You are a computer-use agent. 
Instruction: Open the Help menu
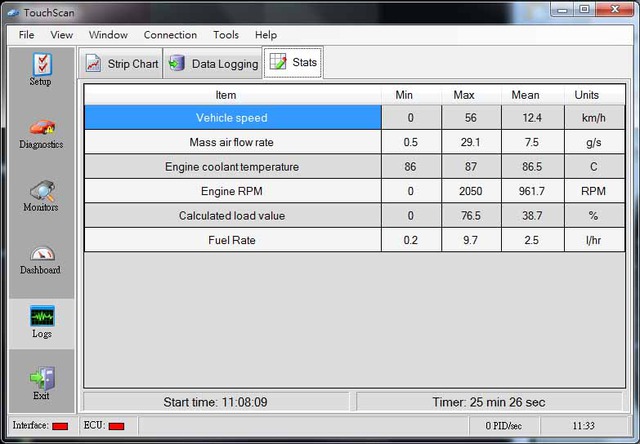(266, 35)
